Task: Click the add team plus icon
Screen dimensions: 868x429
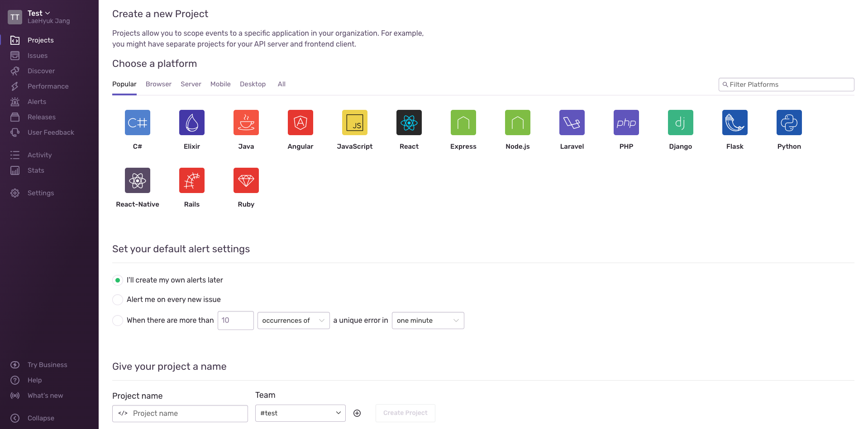Action: pos(357,413)
